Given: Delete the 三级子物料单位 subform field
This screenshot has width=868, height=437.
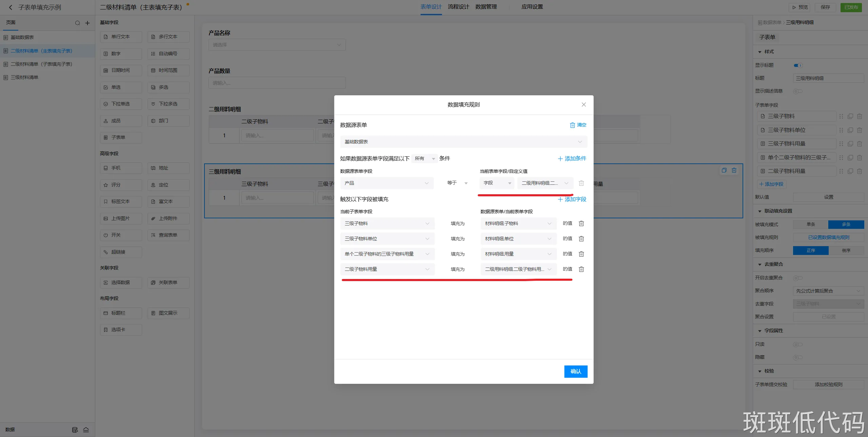Looking at the screenshot, I should (859, 130).
